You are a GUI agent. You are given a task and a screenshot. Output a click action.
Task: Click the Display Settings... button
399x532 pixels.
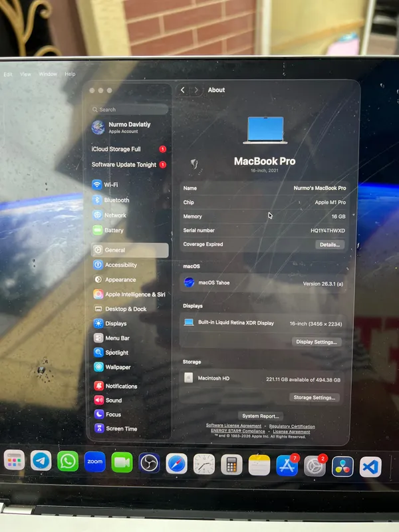(x=317, y=342)
